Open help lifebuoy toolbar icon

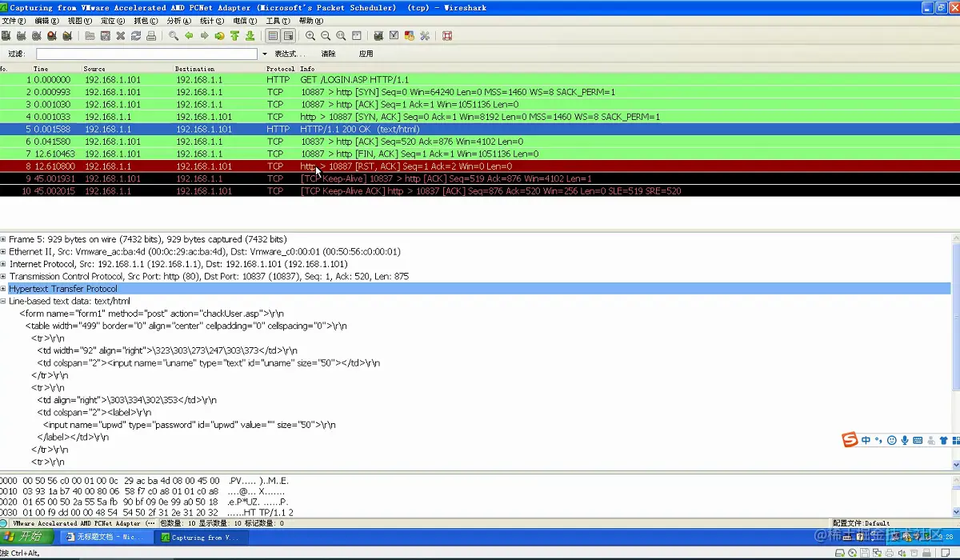(446, 36)
